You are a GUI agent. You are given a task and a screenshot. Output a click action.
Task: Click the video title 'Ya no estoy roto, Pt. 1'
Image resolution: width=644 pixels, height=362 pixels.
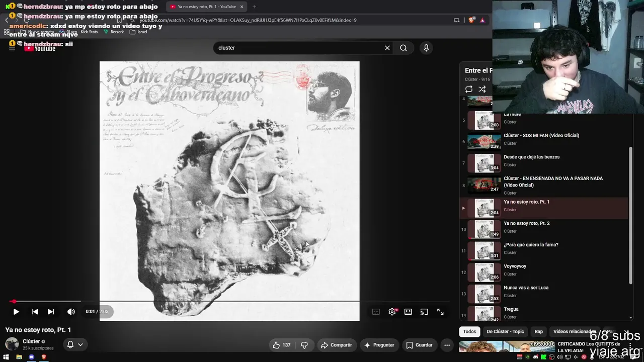click(x=38, y=330)
